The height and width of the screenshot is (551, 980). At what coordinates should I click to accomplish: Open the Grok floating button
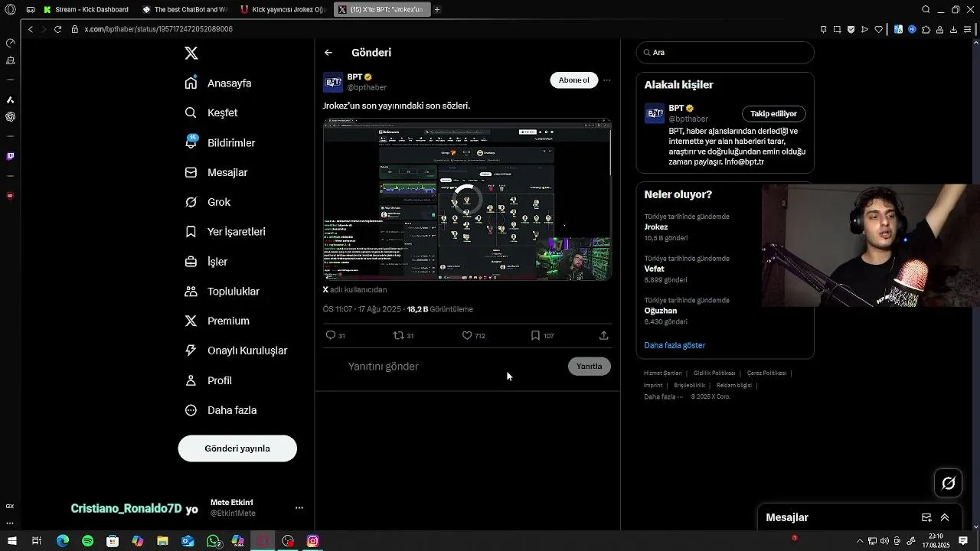[x=949, y=483]
